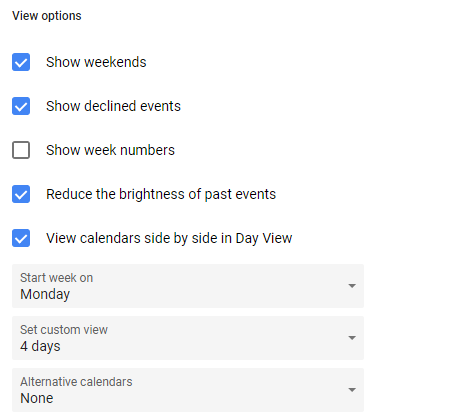The height and width of the screenshot is (414, 461).
Task: Click the 'Start week on' field label
Action: pyautogui.click(x=56, y=278)
